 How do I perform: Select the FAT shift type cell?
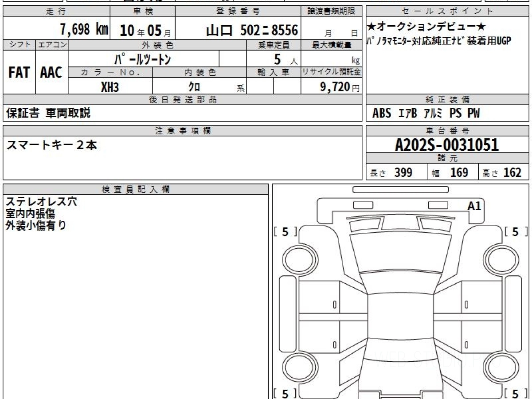pyautogui.click(x=19, y=73)
